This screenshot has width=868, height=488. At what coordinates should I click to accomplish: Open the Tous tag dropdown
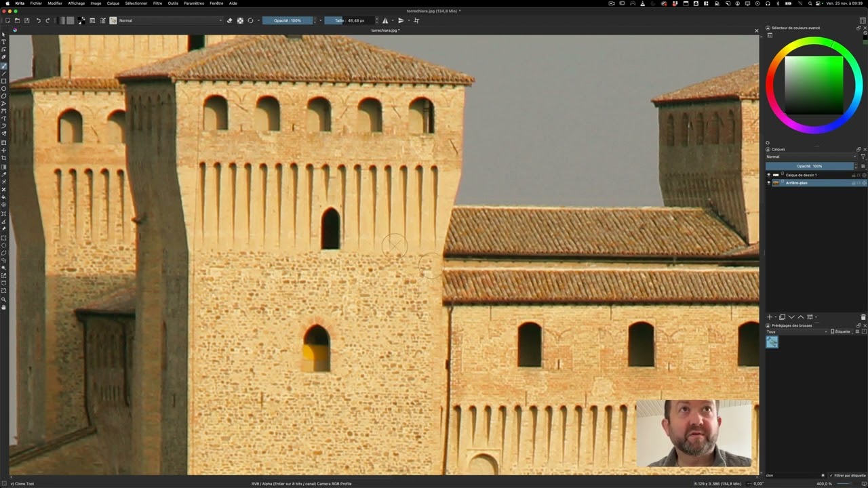797,331
